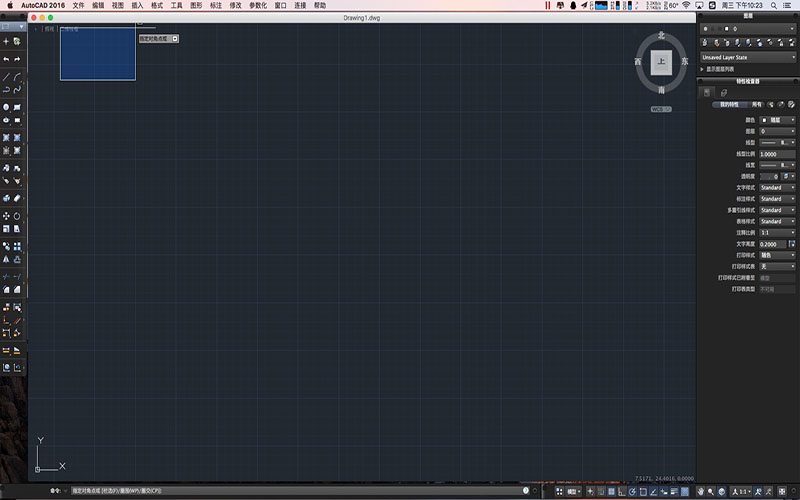800x500 pixels.
Task: Select the Spline tool
Action: [x=17, y=89]
